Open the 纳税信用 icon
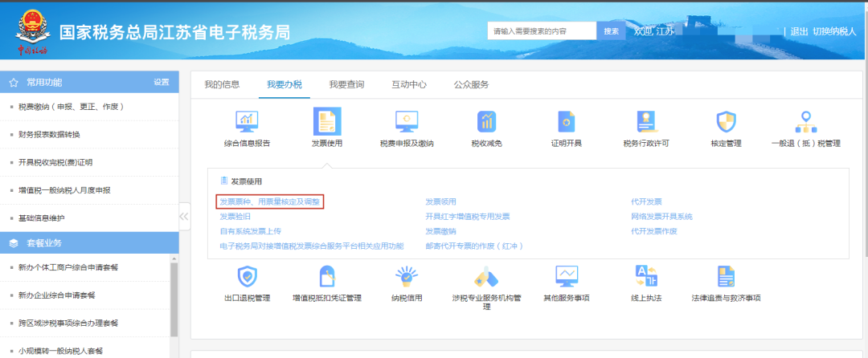 407,275
